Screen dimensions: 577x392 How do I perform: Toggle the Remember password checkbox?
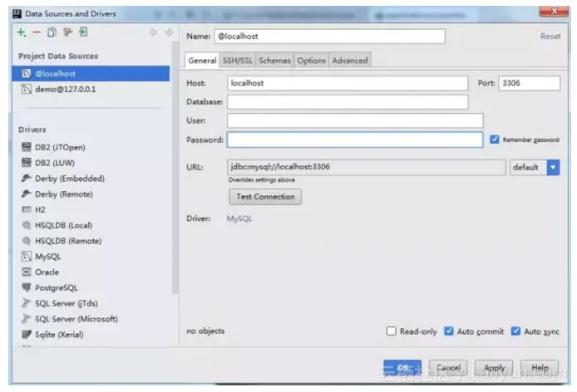click(x=494, y=140)
